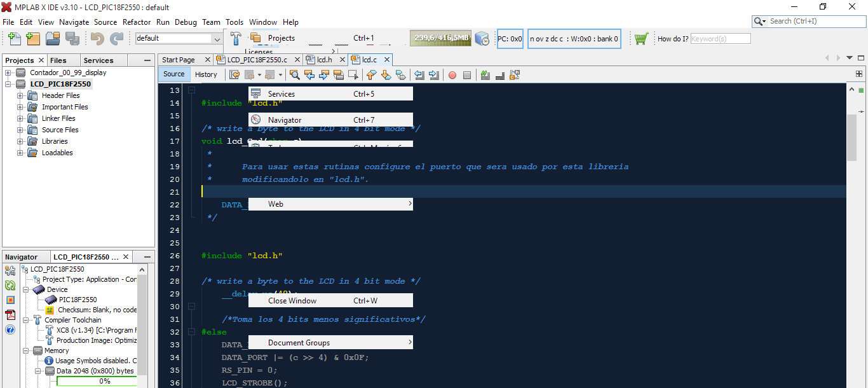Collapse the Compiler Toolchain dashboard node
Image resolution: width=868 pixels, height=388 pixels.
(26, 320)
